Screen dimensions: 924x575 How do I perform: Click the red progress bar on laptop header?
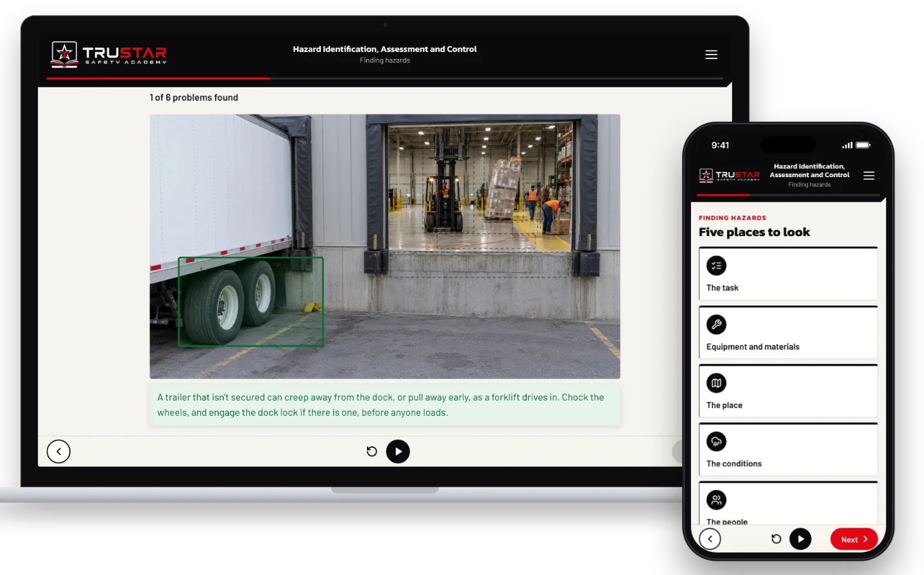pyautogui.click(x=158, y=78)
